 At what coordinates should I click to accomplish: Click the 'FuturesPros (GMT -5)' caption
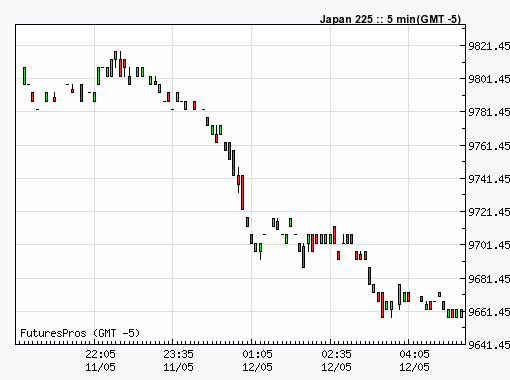click(80, 333)
